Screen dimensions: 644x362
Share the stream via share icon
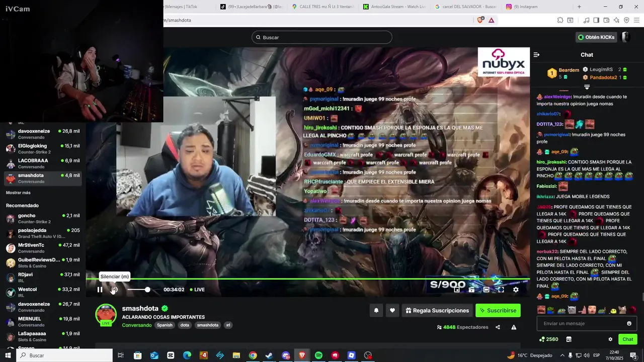tap(498, 327)
